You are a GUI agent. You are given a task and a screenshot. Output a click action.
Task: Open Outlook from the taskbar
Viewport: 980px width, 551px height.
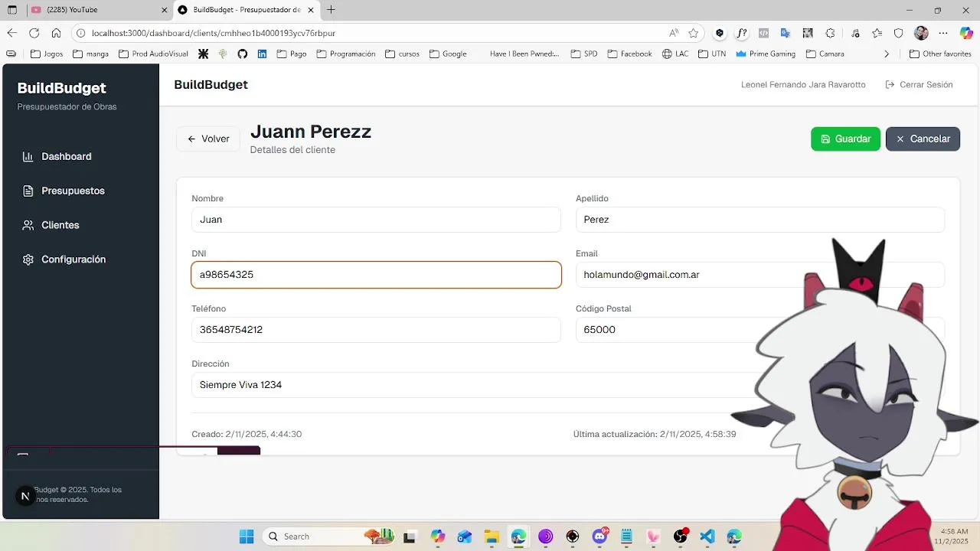point(465,536)
